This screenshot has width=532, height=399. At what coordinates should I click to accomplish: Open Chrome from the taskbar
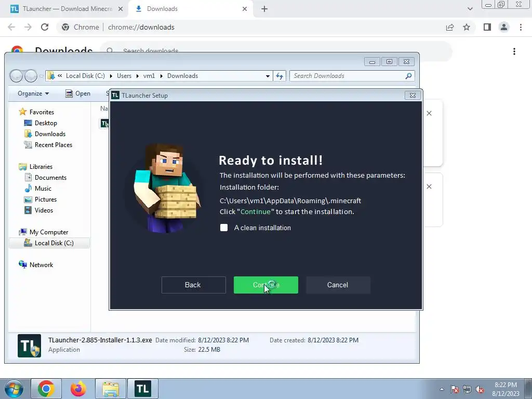point(46,389)
